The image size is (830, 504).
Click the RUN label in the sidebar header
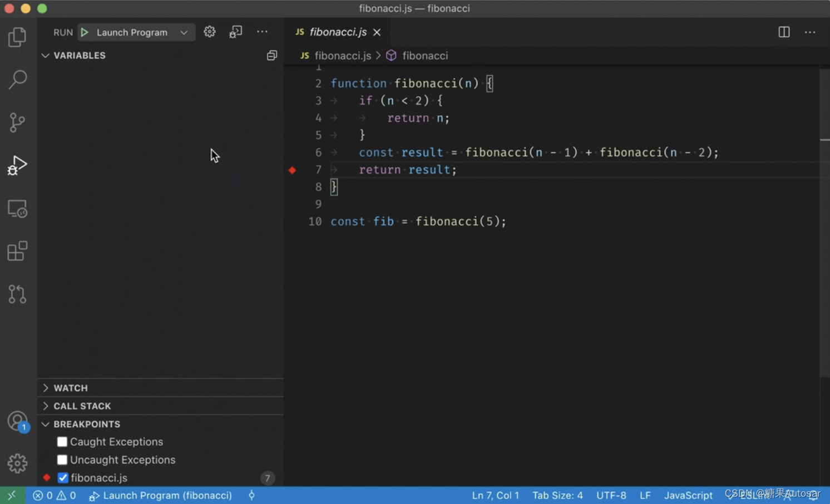[x=63, y=32]
